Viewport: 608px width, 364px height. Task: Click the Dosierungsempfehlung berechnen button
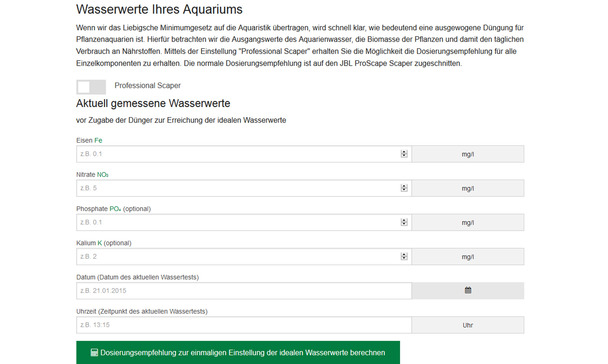[238, 353]
